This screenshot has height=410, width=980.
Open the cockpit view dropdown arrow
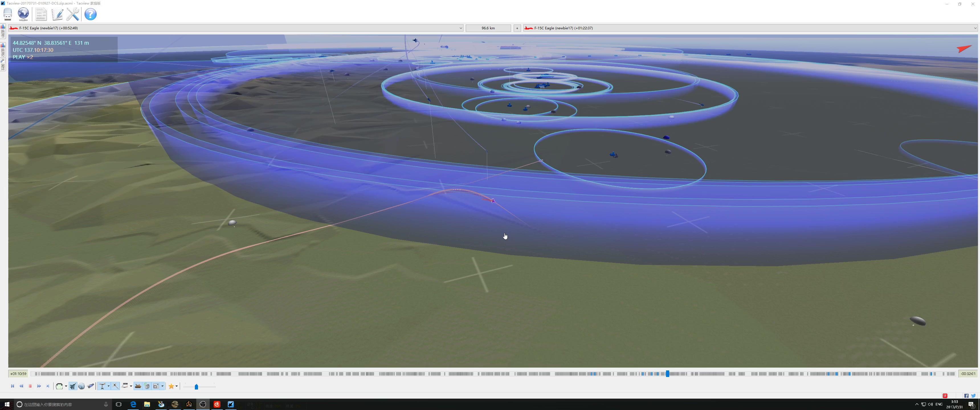(x=66, y=386)
